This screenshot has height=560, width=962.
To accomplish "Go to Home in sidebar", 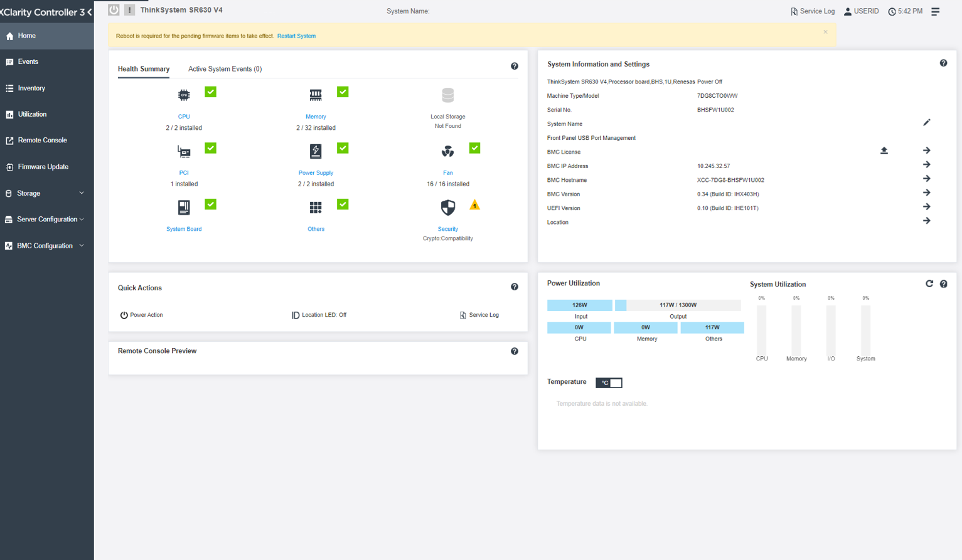I will (x=47, y=36).
